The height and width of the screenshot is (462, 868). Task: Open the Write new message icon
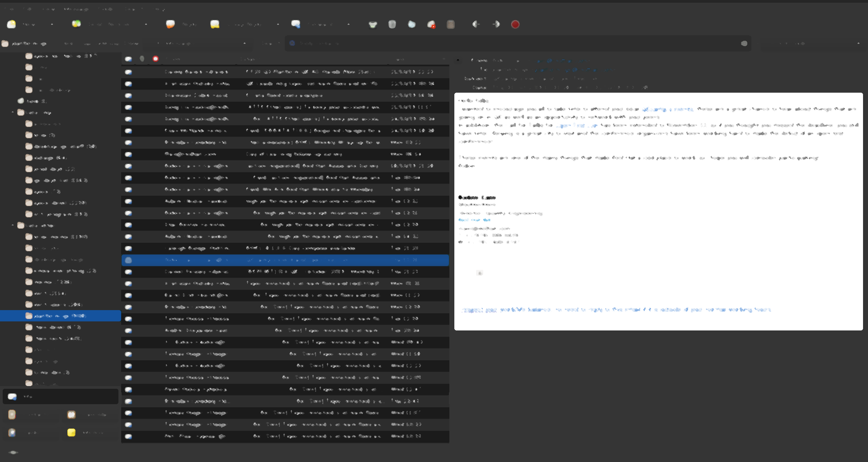tap(76, 24)
